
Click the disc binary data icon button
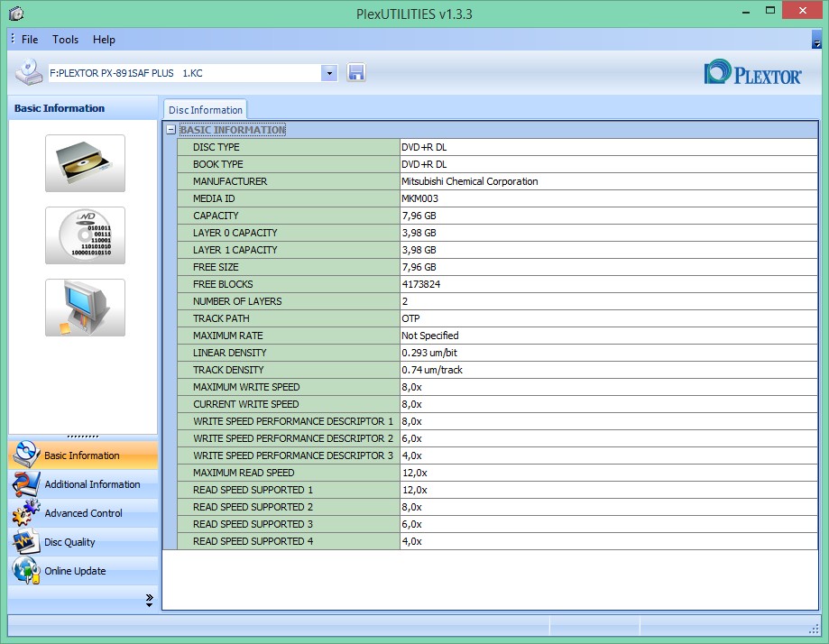click(85, 235)
